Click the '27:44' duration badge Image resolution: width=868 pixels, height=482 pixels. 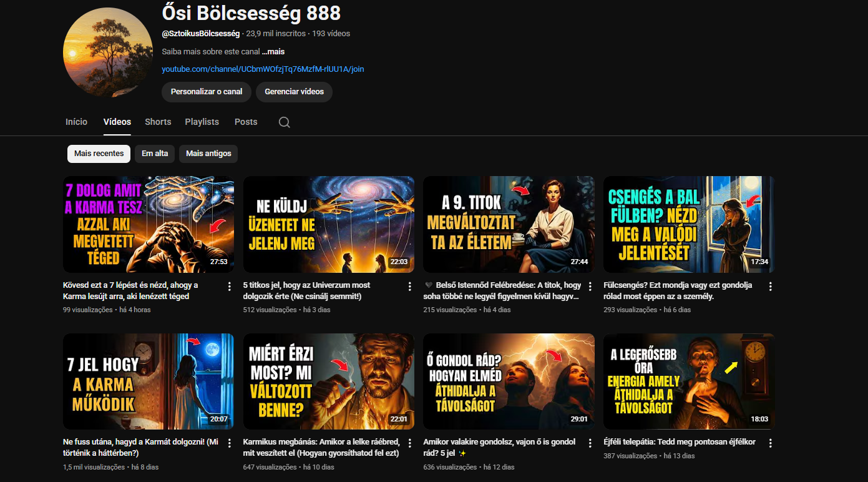tap(579, 262)
